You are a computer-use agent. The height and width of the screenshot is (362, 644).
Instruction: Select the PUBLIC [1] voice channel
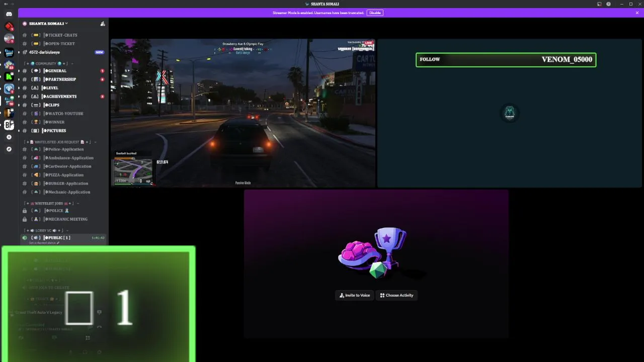[x=63, y=238]
